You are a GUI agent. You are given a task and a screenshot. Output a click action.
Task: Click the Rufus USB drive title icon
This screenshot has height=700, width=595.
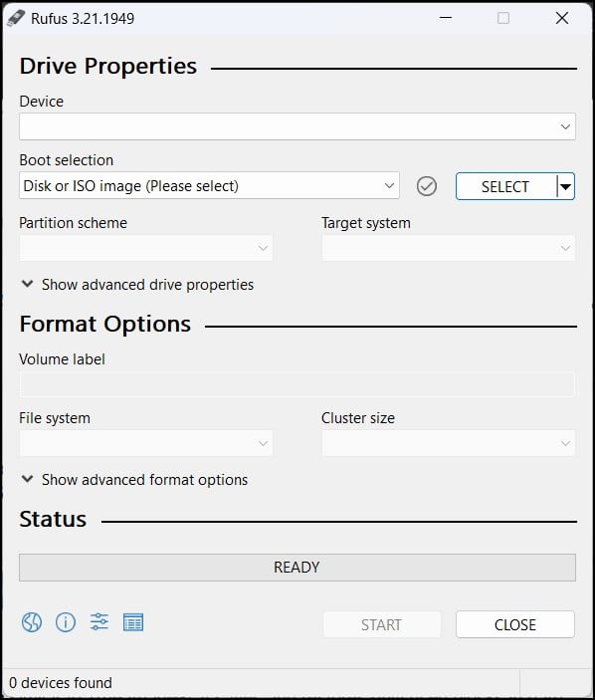tap(16, 18)
